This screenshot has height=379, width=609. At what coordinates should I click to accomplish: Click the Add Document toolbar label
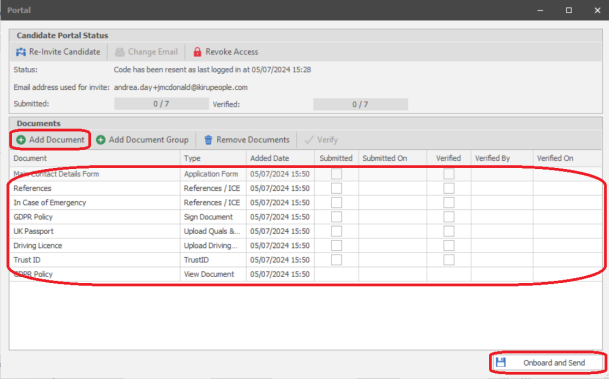tap(57, 140)
